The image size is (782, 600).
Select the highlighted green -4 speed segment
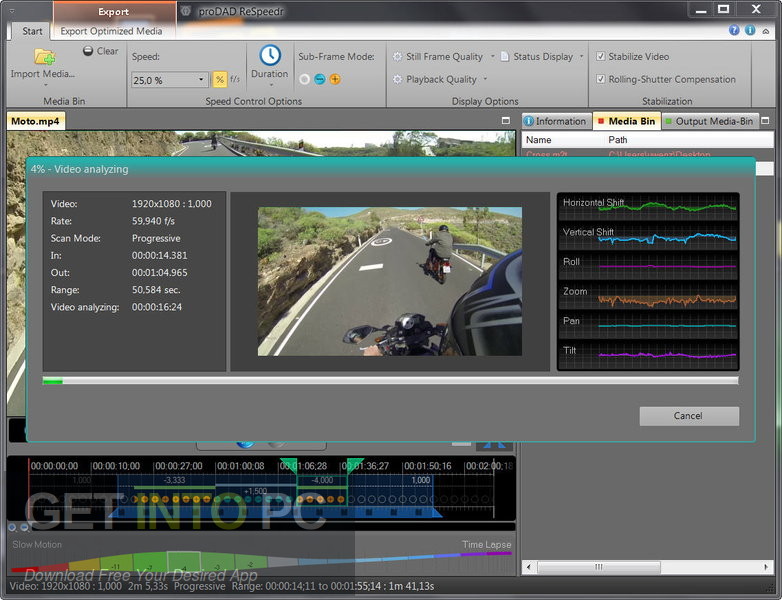(x=184, y=562)
